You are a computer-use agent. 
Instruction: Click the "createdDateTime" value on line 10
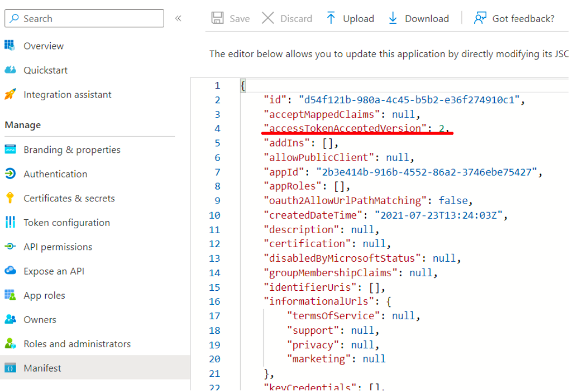(439, 215)
